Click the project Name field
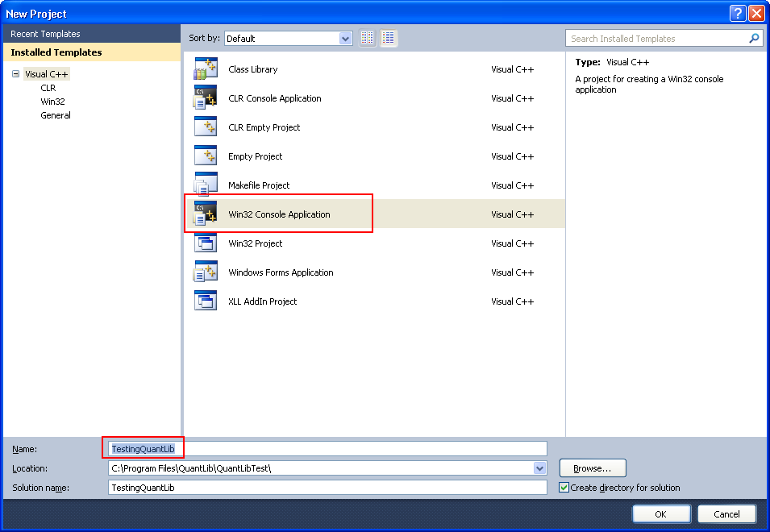This screenshot has height=532, width=770. click(327, 448)
